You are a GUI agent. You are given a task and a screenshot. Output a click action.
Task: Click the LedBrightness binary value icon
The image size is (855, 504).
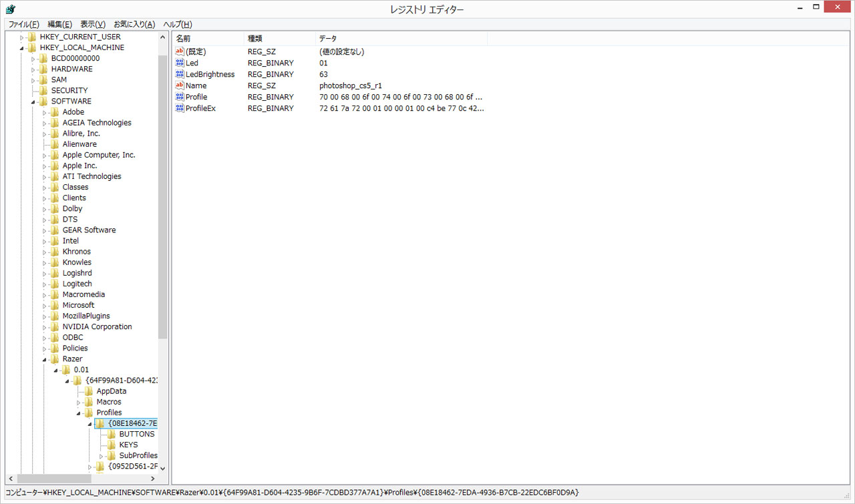point(179,74)
